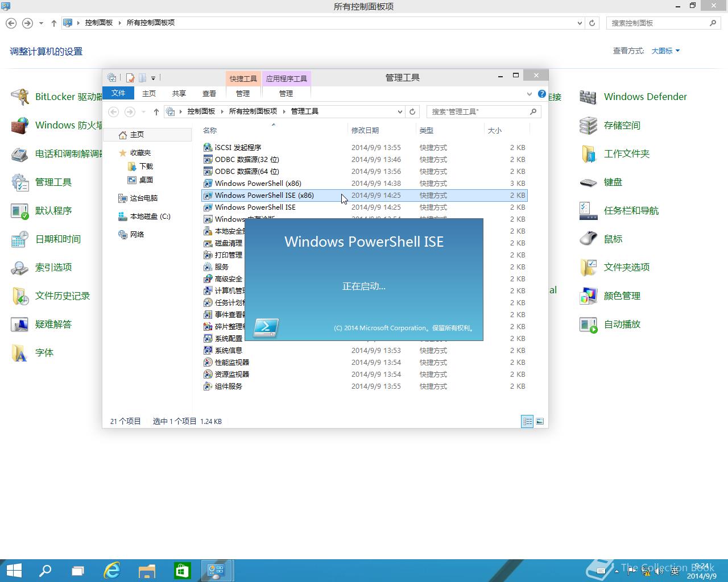Open Windows Defender icon
Image resolution: width=728 pixels, height=582 pixels.
coord(588,97)
